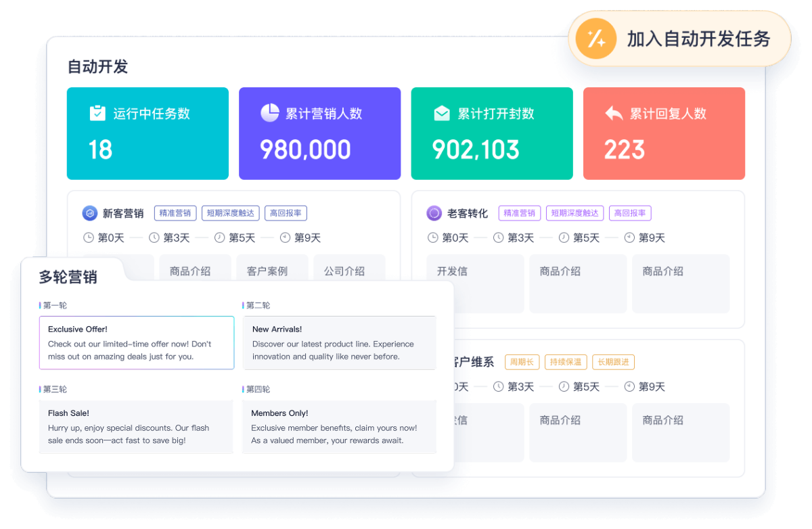
Task: Toggle the 精准营销 tag next to 新客营销
Action: click(175, 212)
